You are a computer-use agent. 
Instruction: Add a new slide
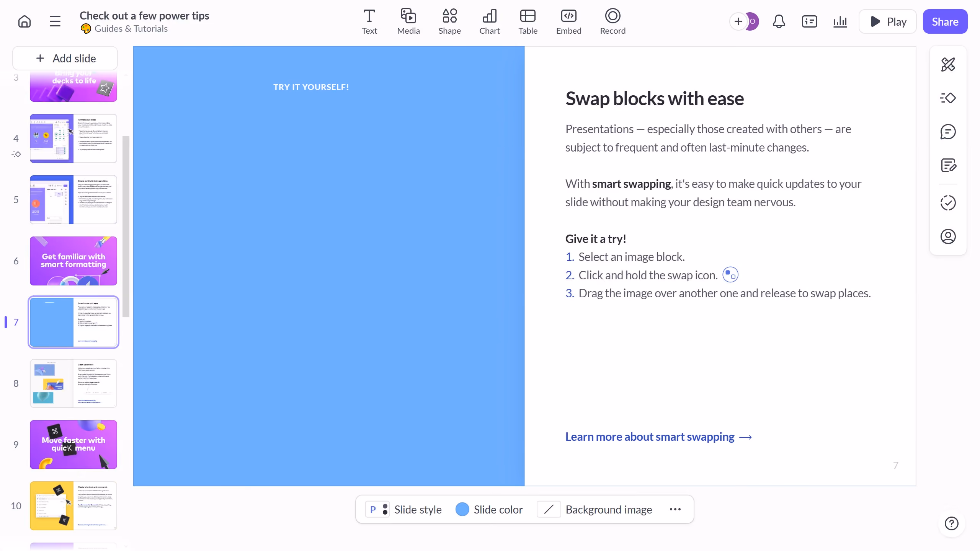[65, 58]
